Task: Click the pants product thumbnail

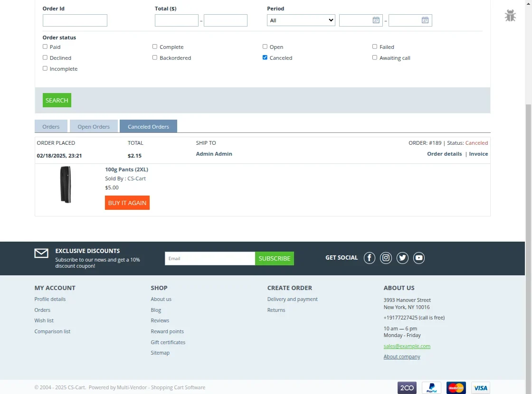Action: click(66, 185)
